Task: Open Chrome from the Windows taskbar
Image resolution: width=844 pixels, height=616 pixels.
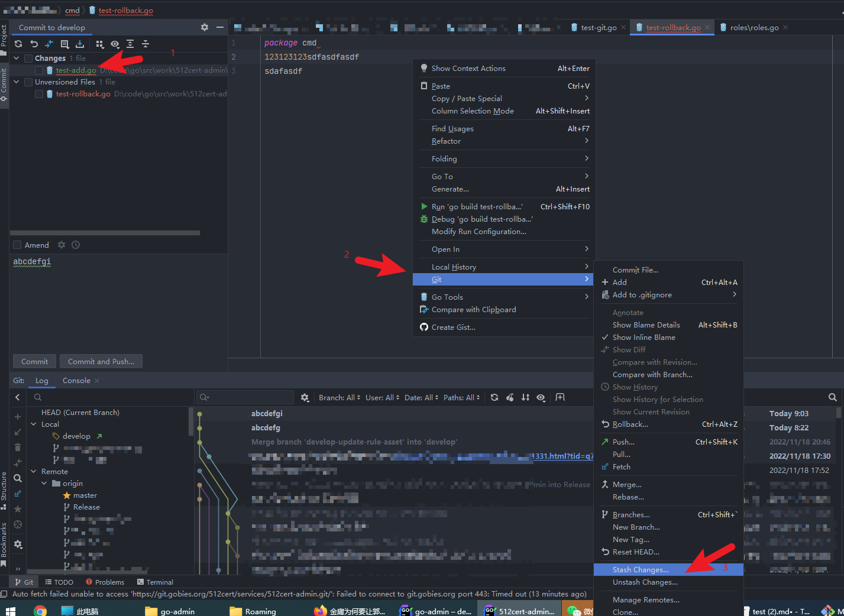Action: (40, 611)
